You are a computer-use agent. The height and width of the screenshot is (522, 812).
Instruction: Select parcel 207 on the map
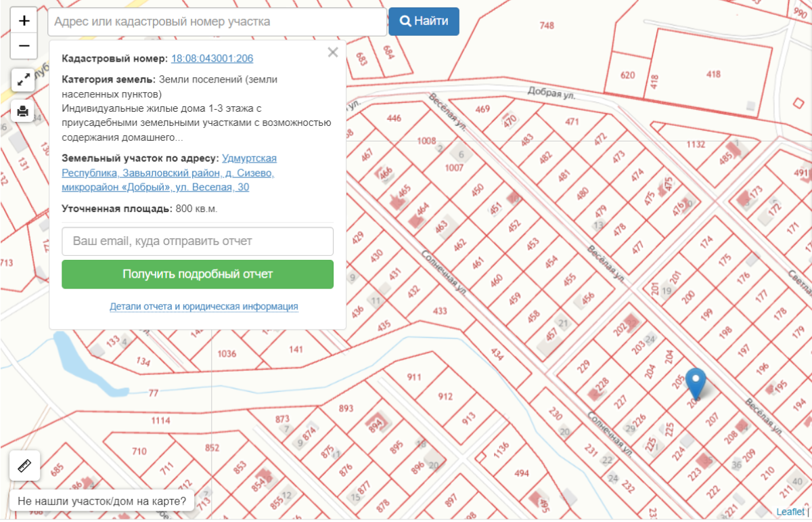pyautogui.click(x=711, y=419)
